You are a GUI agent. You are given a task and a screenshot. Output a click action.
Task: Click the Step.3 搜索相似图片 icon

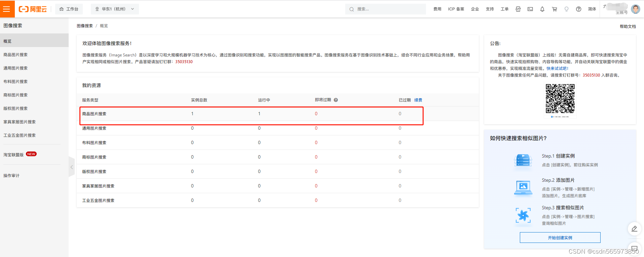click(x=523, y=215)
